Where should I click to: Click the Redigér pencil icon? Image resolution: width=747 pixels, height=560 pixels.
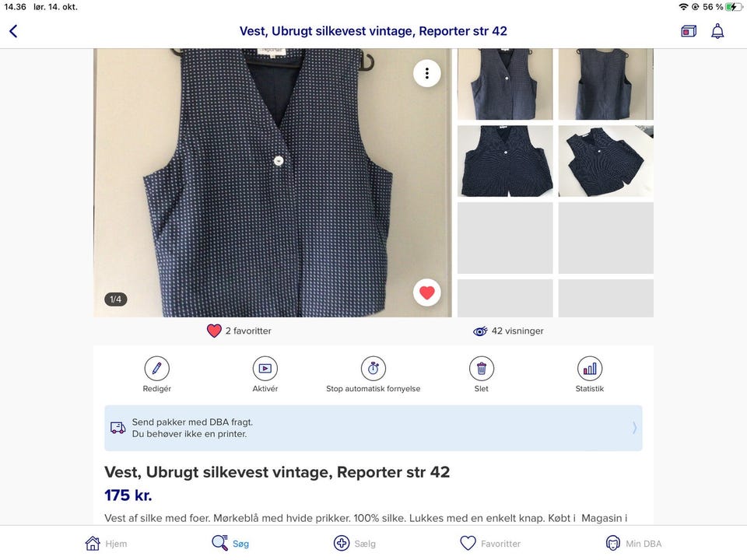pyautogui.click(x=156, y=369)
